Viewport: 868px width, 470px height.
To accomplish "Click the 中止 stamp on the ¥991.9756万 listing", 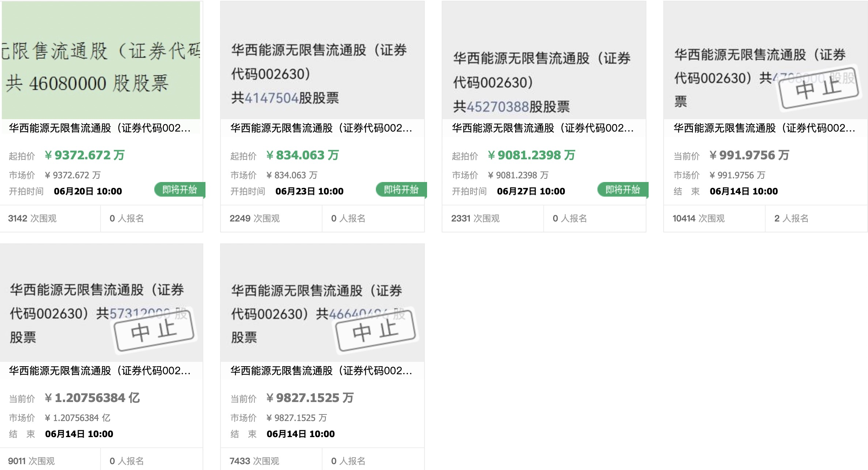I will (x=819, y=88).
